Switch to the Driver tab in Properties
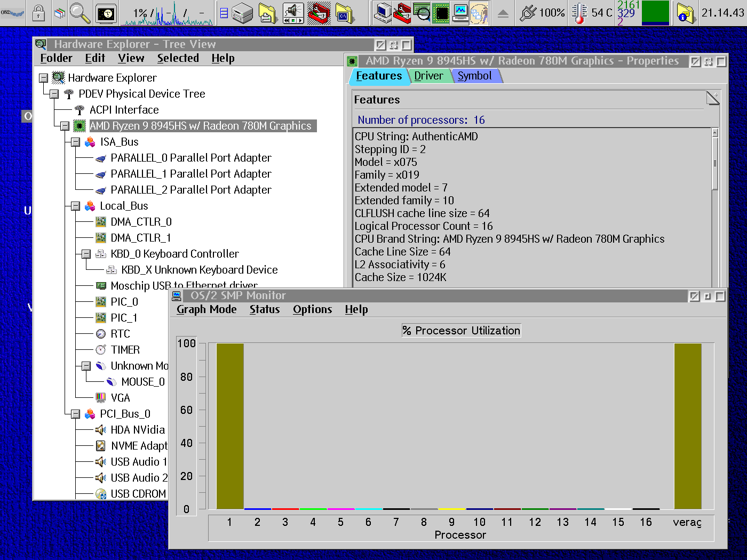Screen dimensions: 747x560 pos(428,76)
